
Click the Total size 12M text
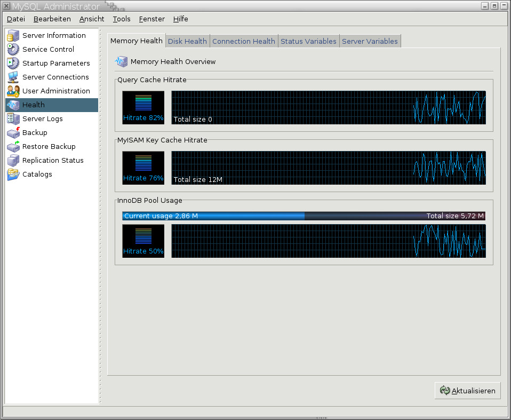click(198, 180)
